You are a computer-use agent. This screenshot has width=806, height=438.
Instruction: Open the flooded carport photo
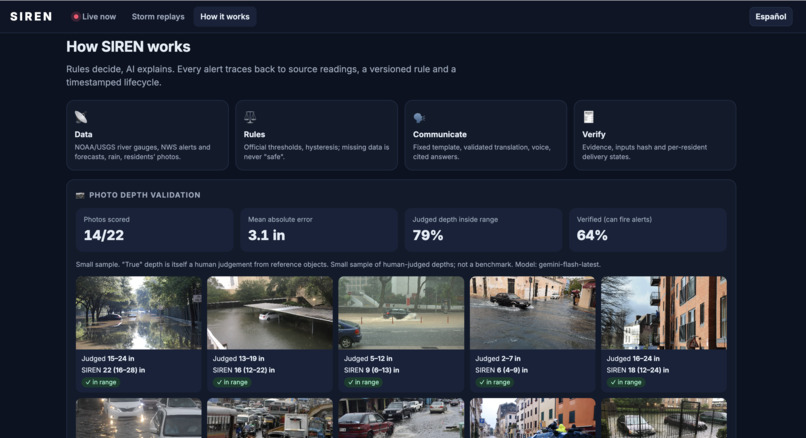pyautogui.click(x=270, y=313)
